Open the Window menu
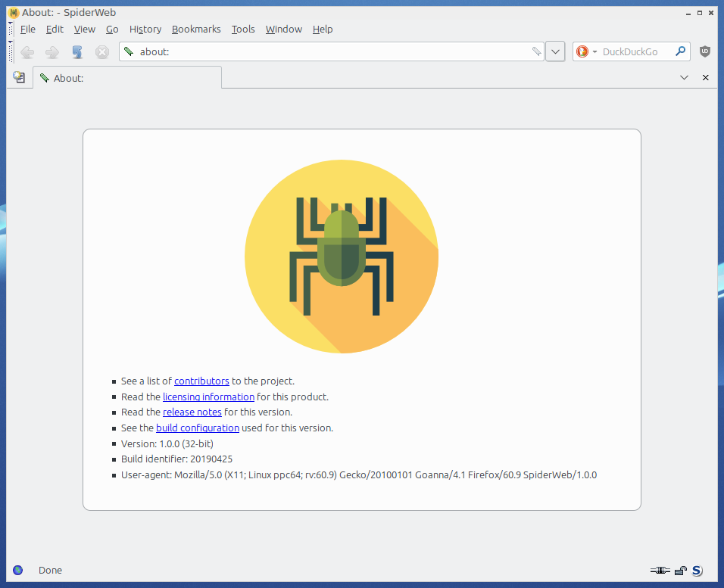This screenshot has width=724, height=588. [284, 29]
